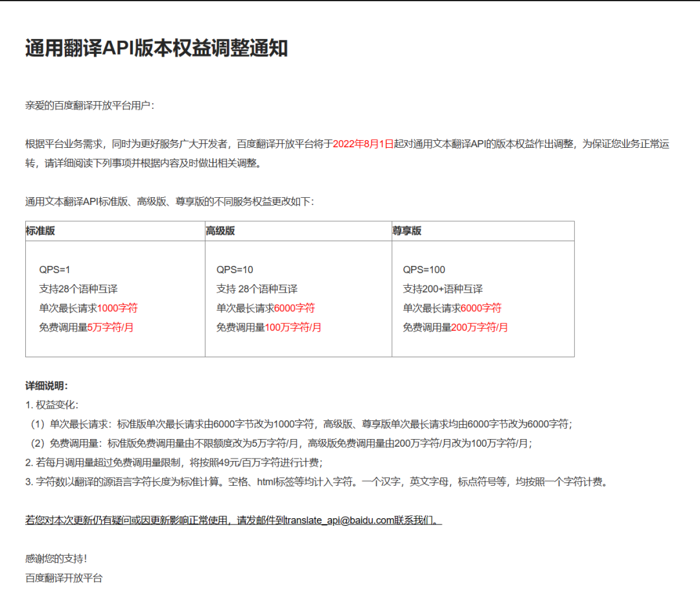
Task: Click 免费调用量100万字符/月 text
Action: point(269,327)
